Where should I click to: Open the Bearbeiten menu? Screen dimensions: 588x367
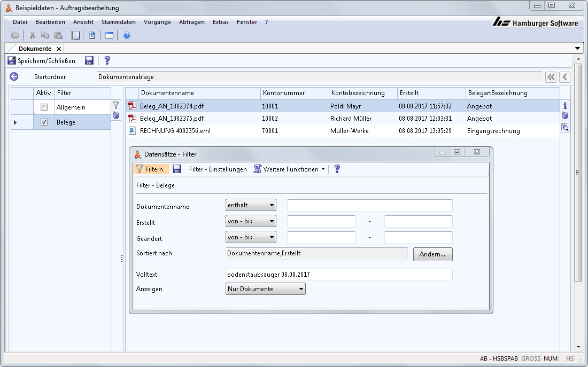pos(50,22)
